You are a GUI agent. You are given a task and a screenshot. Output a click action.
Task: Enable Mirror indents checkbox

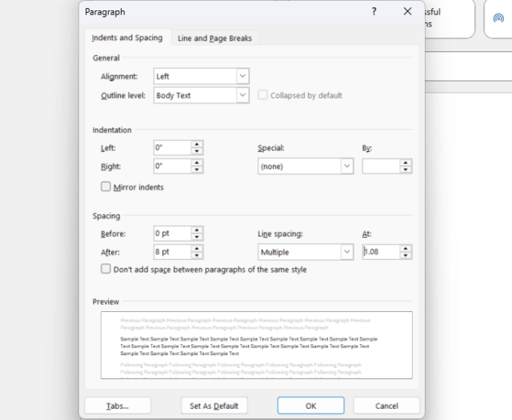(106, 186)
